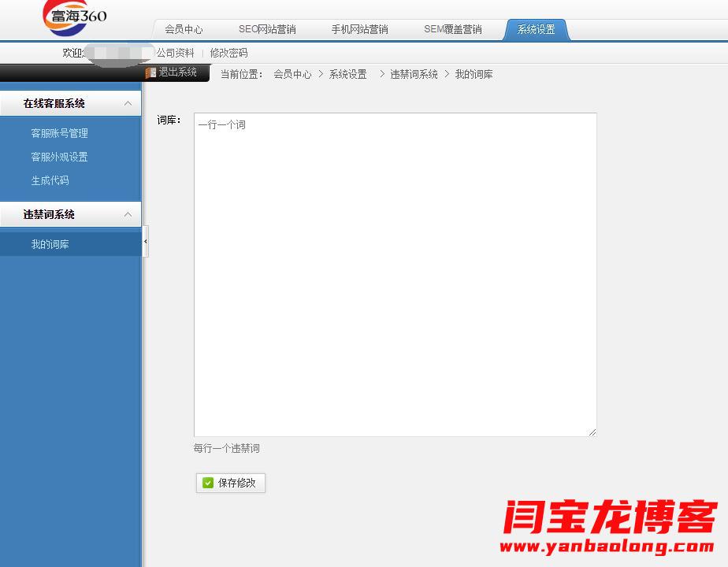Click inside the 词库 text area

point(395,274)
